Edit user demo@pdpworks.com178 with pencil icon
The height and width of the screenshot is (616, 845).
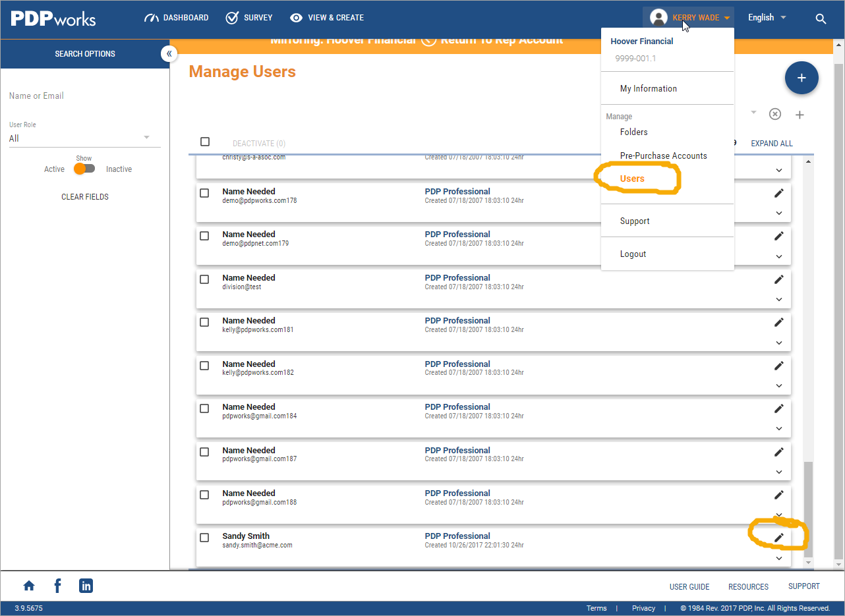779,192
